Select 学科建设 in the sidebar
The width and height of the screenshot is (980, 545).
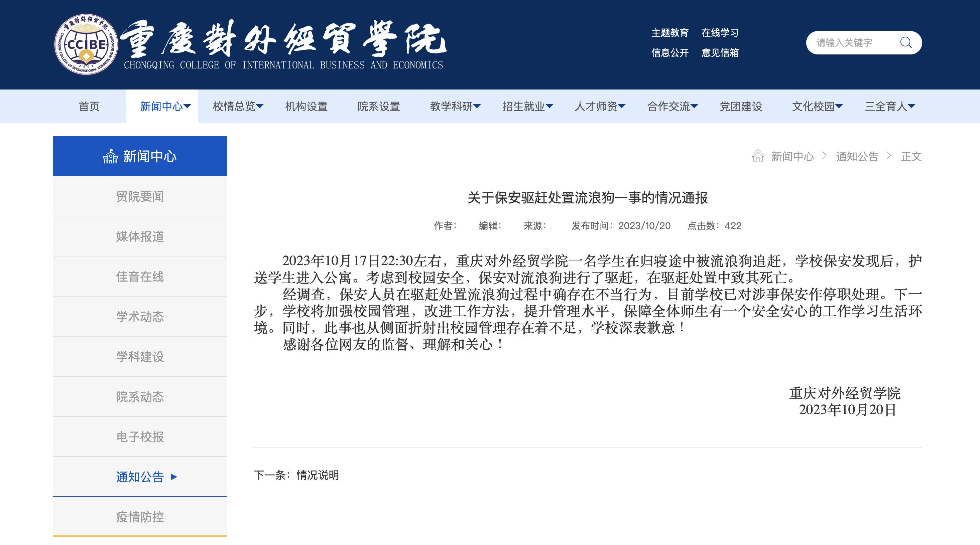click(x=140, y=357)
